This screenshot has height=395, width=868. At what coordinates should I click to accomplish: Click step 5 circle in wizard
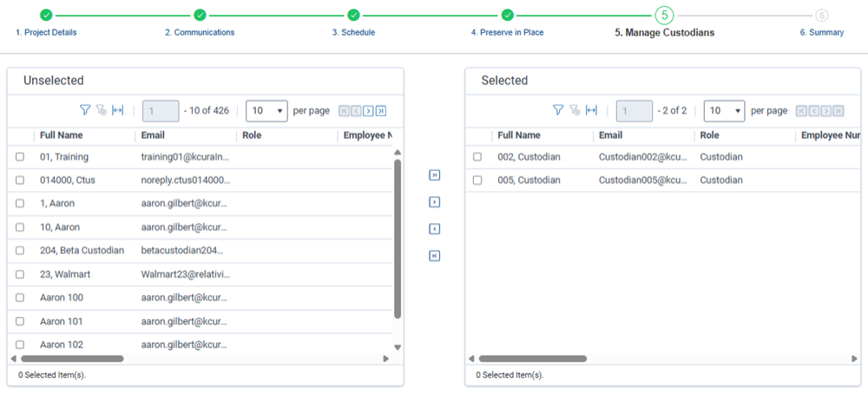664,15
